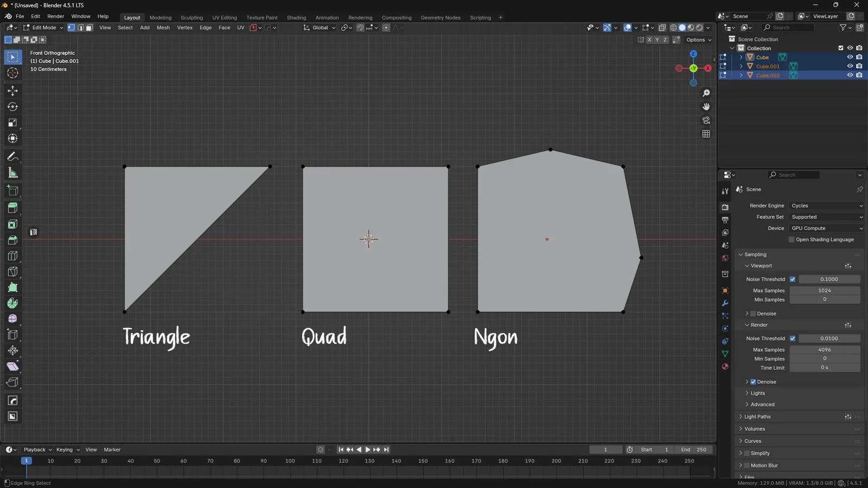This screenshot has height=488, width=868.
Task: Play the animation forward
Action: click(368, 450)
